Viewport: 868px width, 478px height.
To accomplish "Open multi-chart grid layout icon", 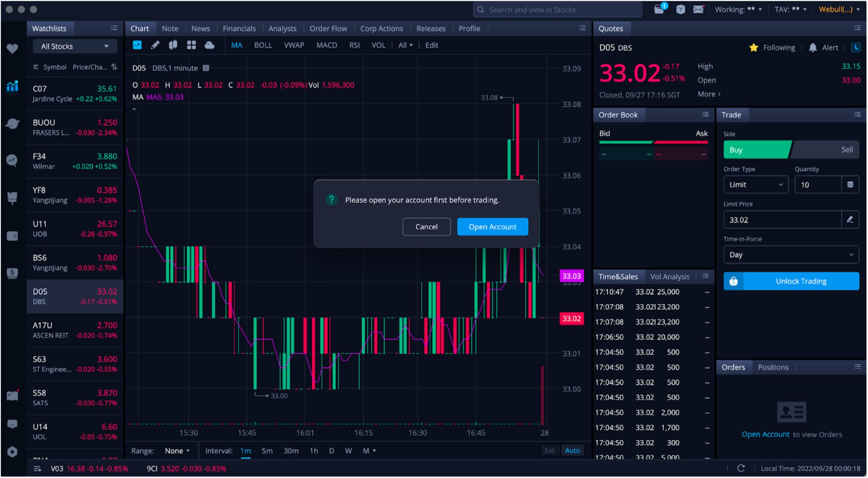I will 191,45.
